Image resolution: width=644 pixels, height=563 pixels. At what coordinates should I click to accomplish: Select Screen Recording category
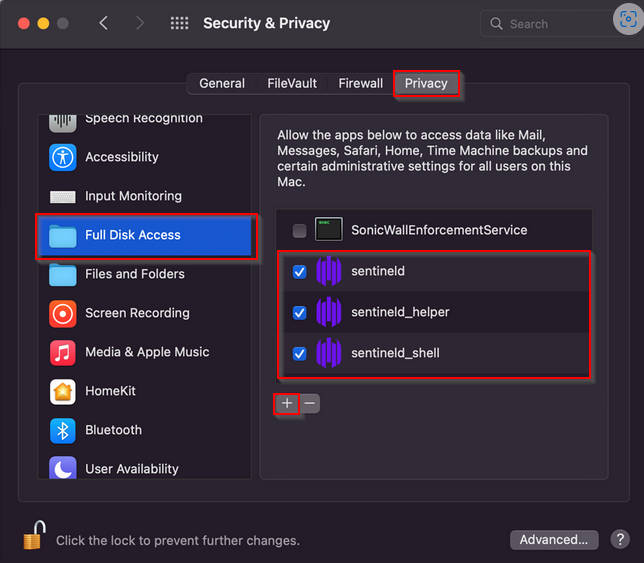pyautogui.click(x=144, y=313)
